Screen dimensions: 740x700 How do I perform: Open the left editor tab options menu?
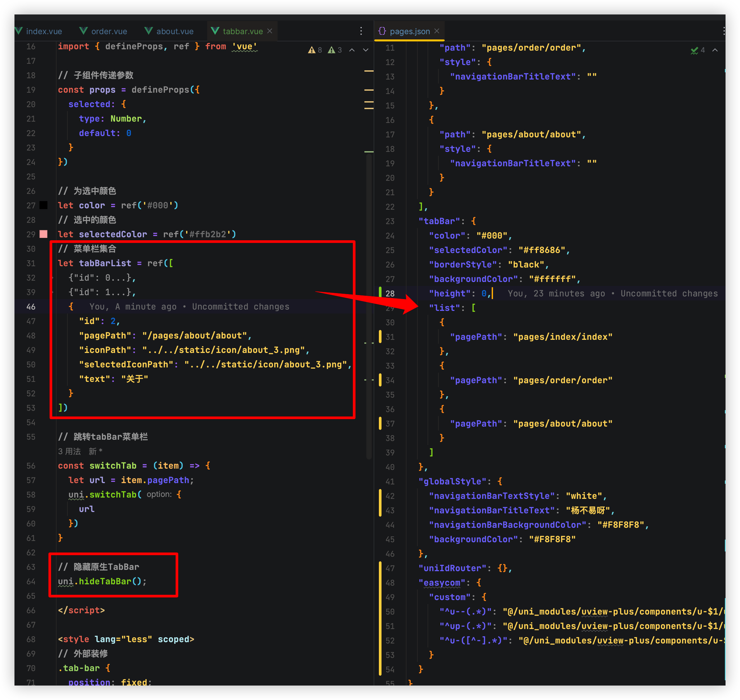click(361, 31)
